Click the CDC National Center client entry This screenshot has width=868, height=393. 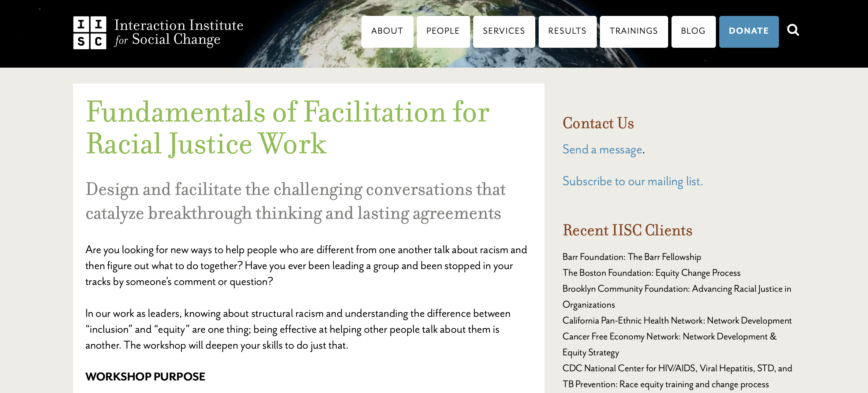(x=677, y=368)
